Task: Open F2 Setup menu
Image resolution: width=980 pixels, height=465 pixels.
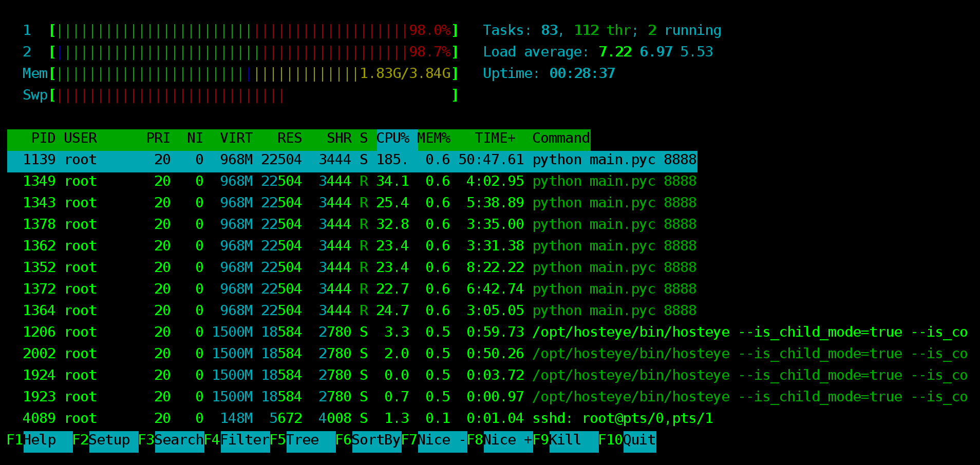Action: [106, 441]
